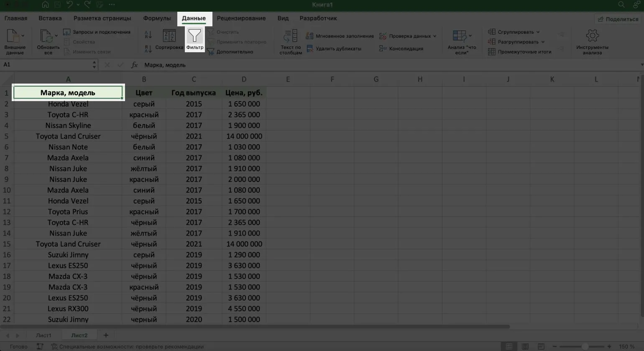Open the Сортировка sort dialog
The height and width of the screenshot is (351, 644).
[x=169, y=40]
